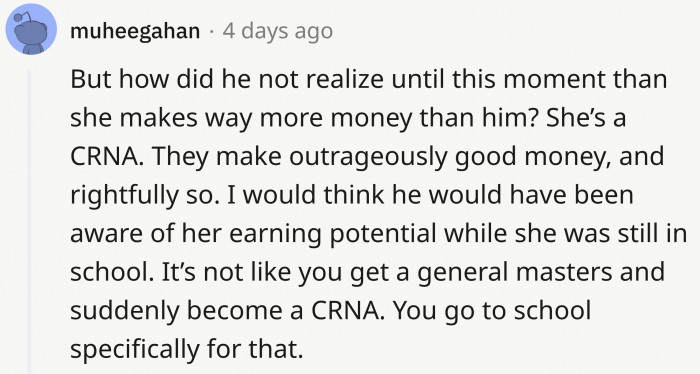Open muheegahan's Snoo avatar profile picture
700x374 pixels.
tap(31, 29)
